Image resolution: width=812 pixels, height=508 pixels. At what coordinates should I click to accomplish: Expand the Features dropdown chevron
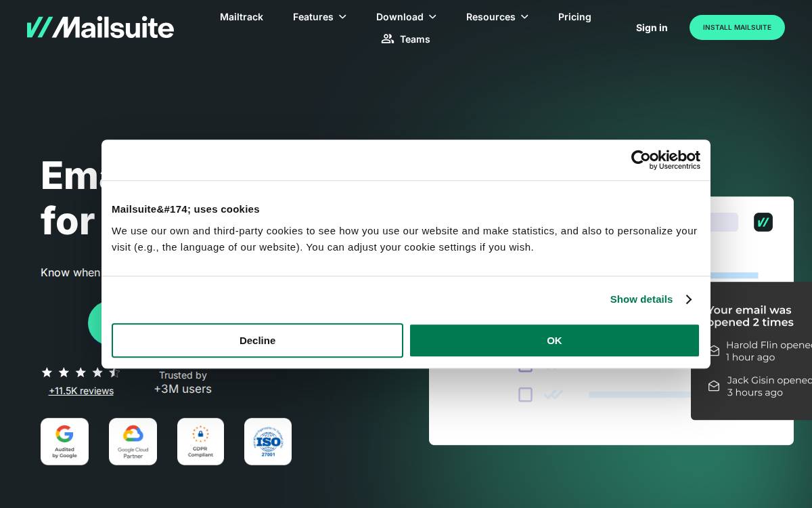[x=342, y=17]
